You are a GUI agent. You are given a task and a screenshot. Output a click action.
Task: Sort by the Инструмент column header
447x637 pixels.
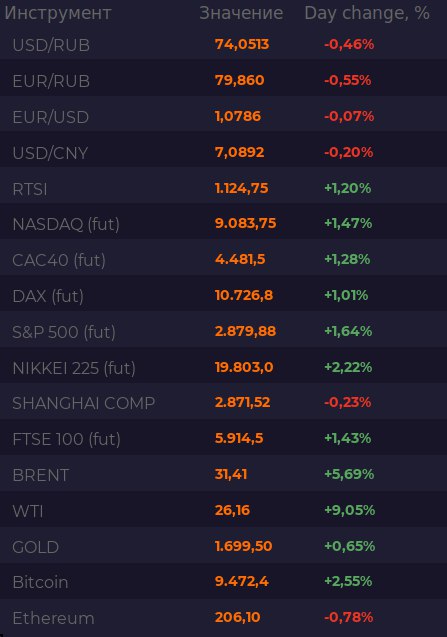(58, 13)
